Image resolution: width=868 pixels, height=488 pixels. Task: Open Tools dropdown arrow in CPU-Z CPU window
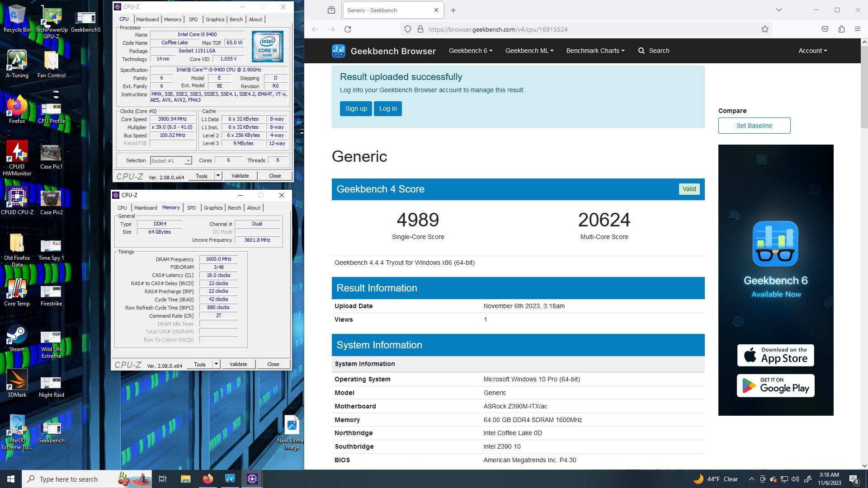point(218,176)
